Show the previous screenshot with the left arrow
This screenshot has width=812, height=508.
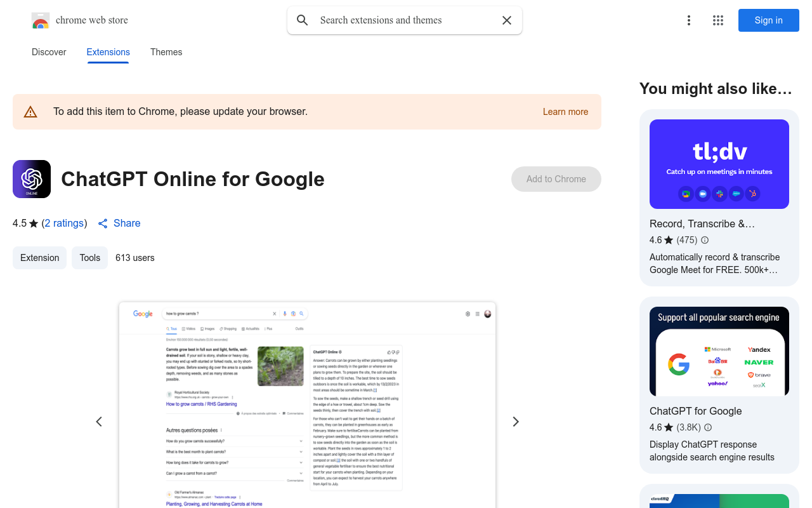coord(99,422)
